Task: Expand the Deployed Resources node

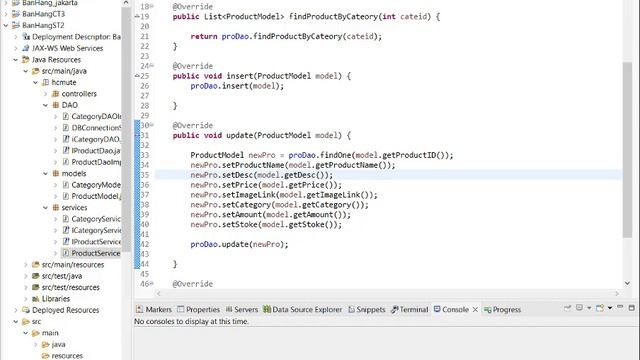Action: [x=16, y=310]
